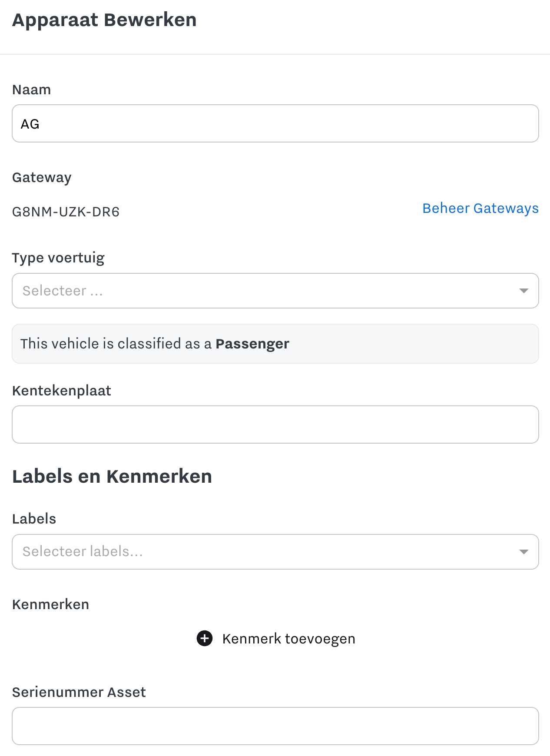The height and width of the screenshot is (756, 550).
Task: Open the 'Selecteer labels...' combo box
Action: pos(275,552)
